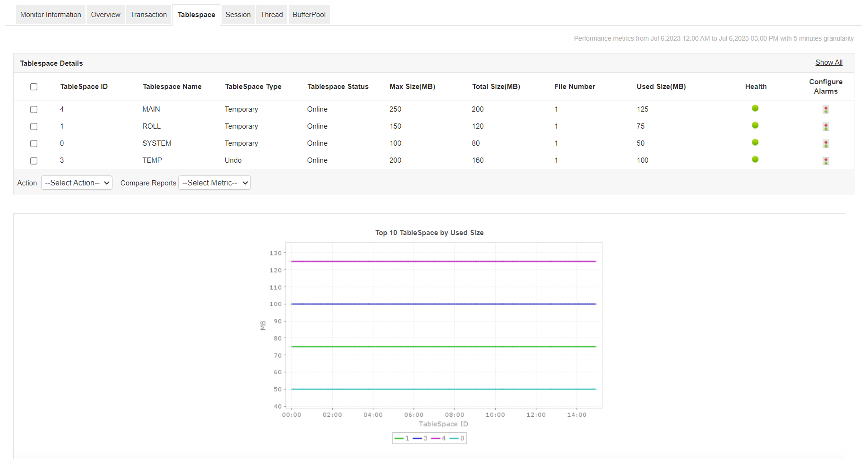Open the Select Action dropdown
Viewport: 868px width, 464px height.
pos(77,183)
